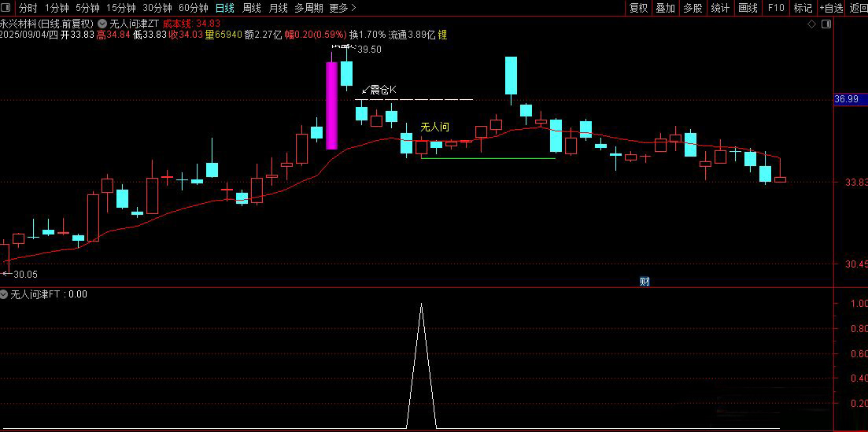Click the magenta limit-up candlestick

coord(331,105)
